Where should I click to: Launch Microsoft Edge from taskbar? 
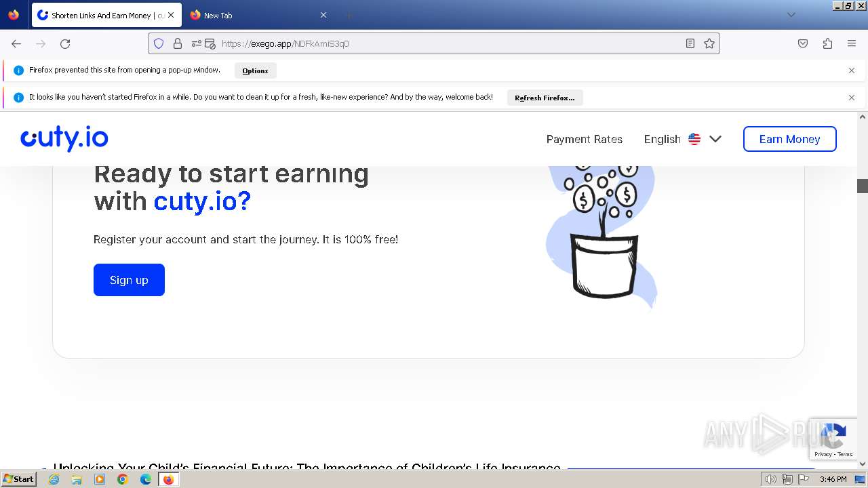[146, 479]
